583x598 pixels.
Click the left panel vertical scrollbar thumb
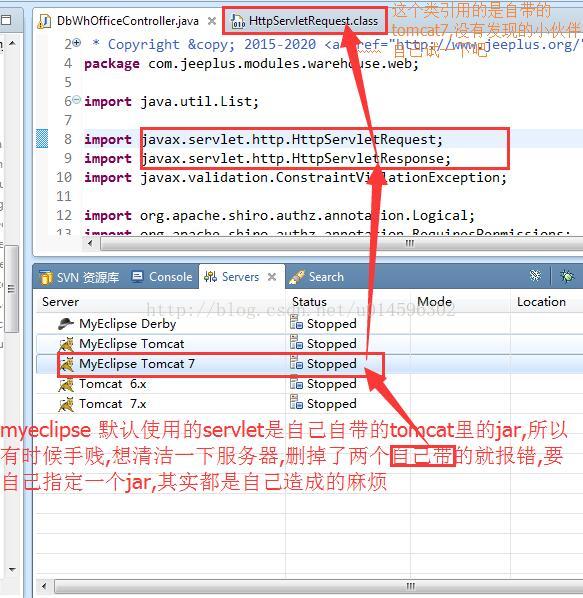click(x=12, y=289)
